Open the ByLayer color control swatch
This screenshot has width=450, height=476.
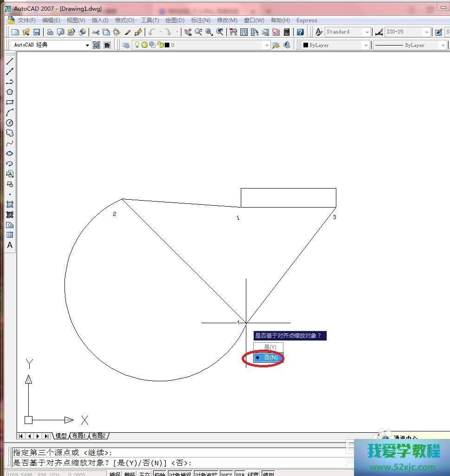point(335,45)
